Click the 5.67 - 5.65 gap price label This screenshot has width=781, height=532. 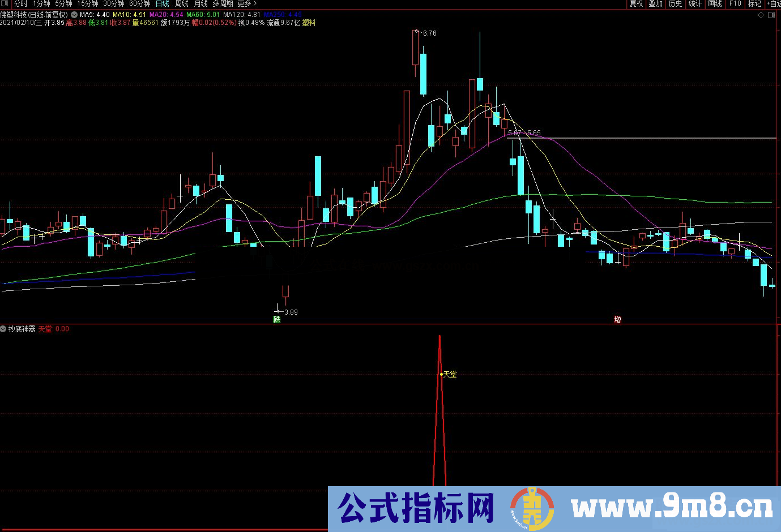[x=524, y=133]
